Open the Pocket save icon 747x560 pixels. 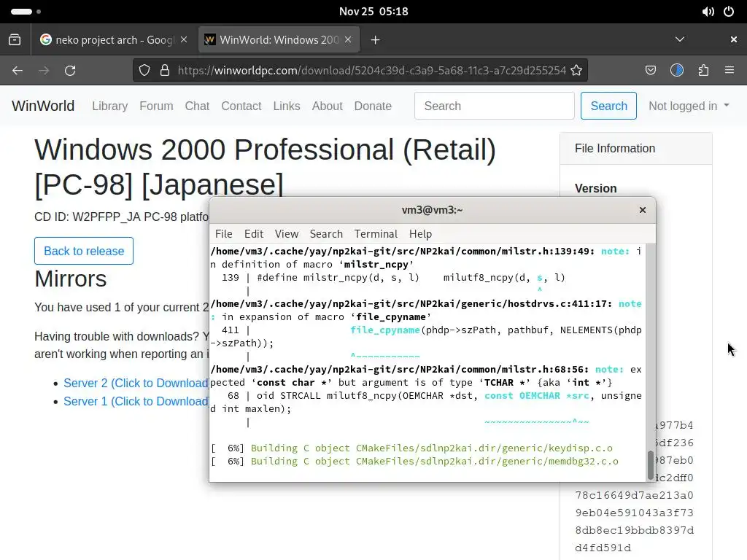click(650, 71)
